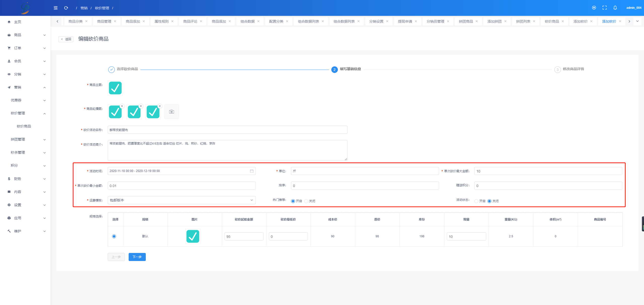Click the 砍价活动名称 input field
The width and height of the screenshot is (644, 305).
[228, 130]
